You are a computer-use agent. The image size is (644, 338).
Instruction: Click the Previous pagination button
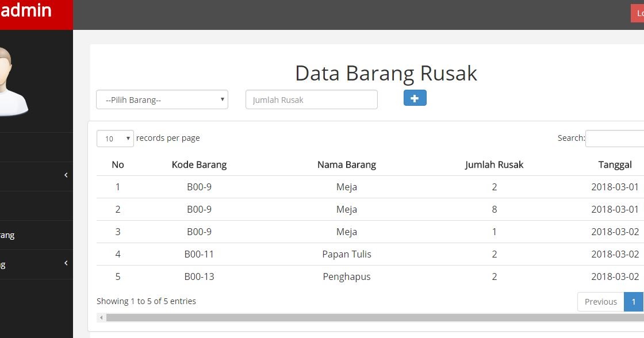tap(600, 301)
